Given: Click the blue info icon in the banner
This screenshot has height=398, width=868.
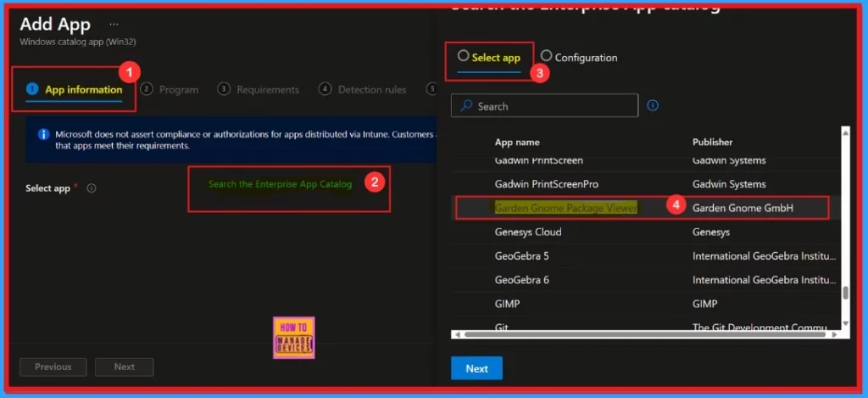Looking at the screenshot, I should click(43, 135).
